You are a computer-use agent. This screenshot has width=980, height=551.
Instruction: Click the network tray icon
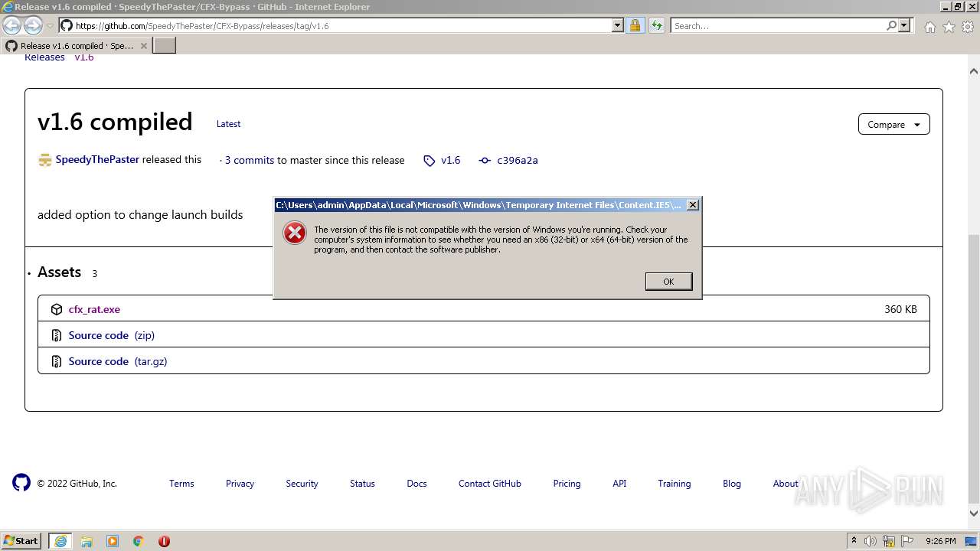889,541
